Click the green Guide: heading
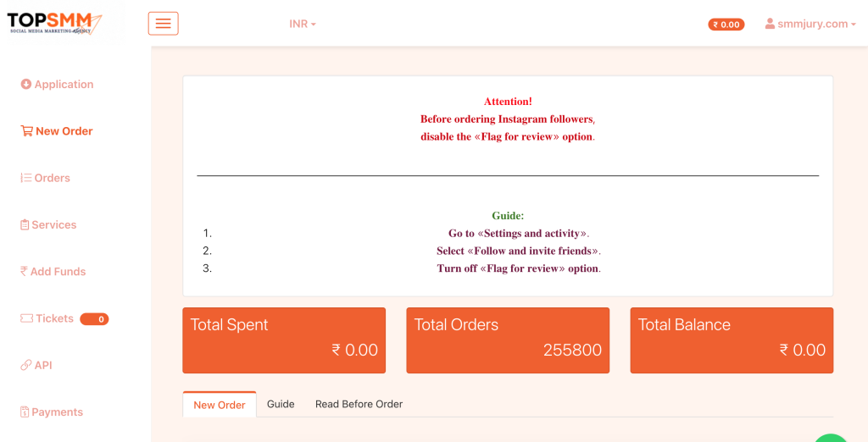Screen dimensions: 868x442 (x=508, y=216)
